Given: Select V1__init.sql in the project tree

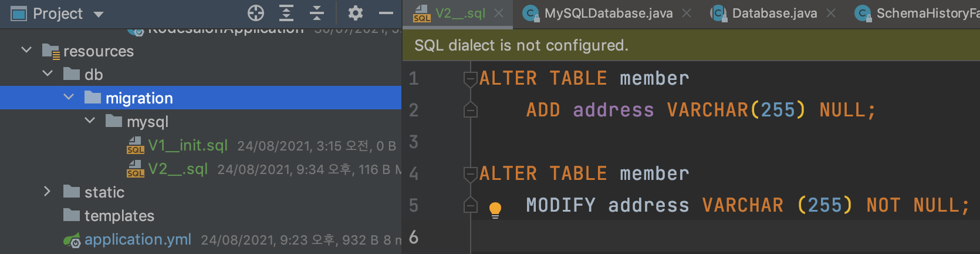Looking at the screenshot, I should (x=188, y=145).
